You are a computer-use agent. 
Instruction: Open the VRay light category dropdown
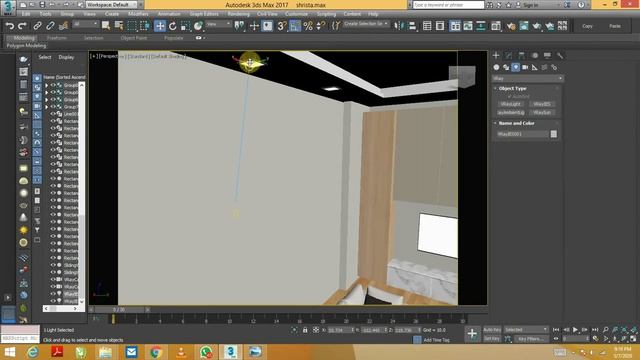tap(528, 78)
